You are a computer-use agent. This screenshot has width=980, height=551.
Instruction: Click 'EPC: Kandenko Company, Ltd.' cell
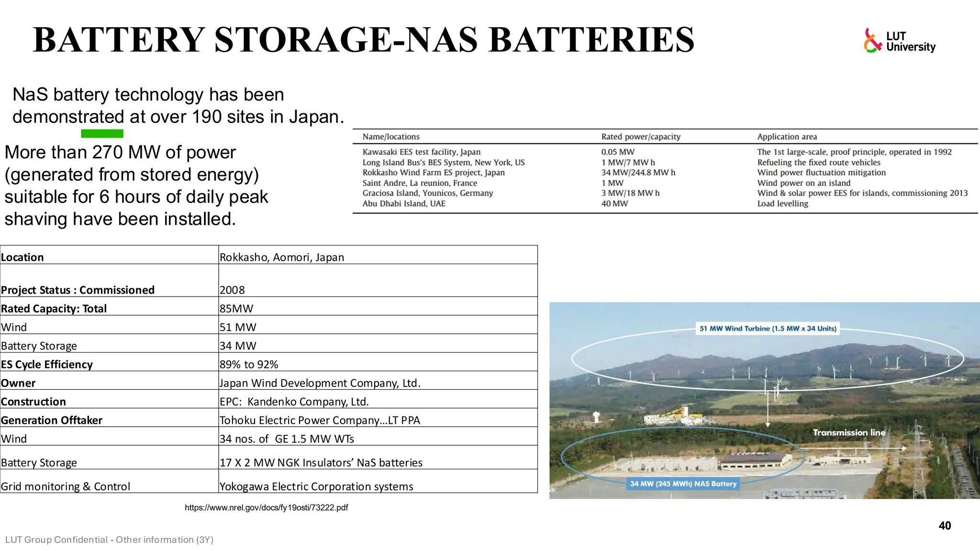click(x=378, y=399)
